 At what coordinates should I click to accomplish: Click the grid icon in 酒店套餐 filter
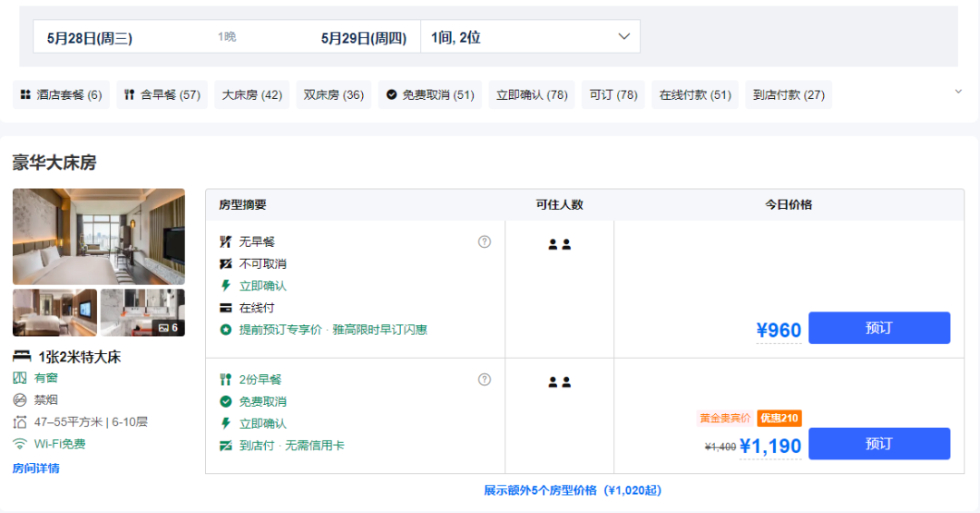coord(25,94)
